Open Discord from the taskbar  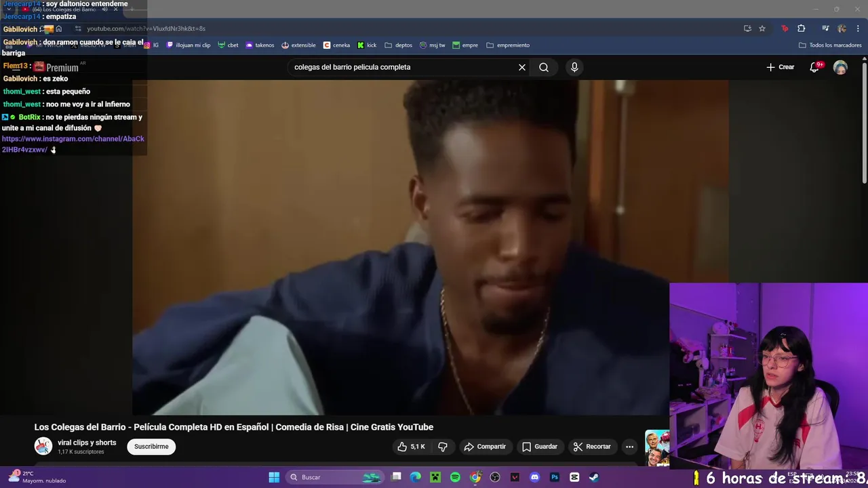534,477
